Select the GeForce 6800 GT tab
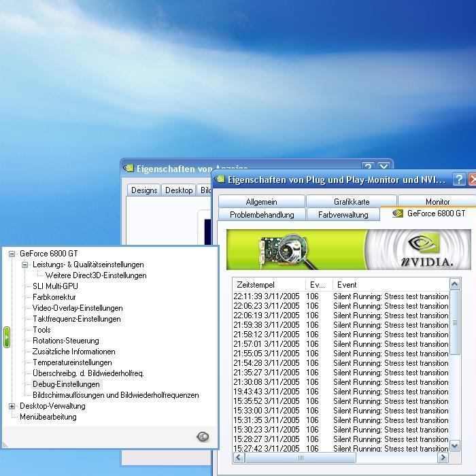The width and height of the screenshot is (476, 476). [x=428, y=214]
